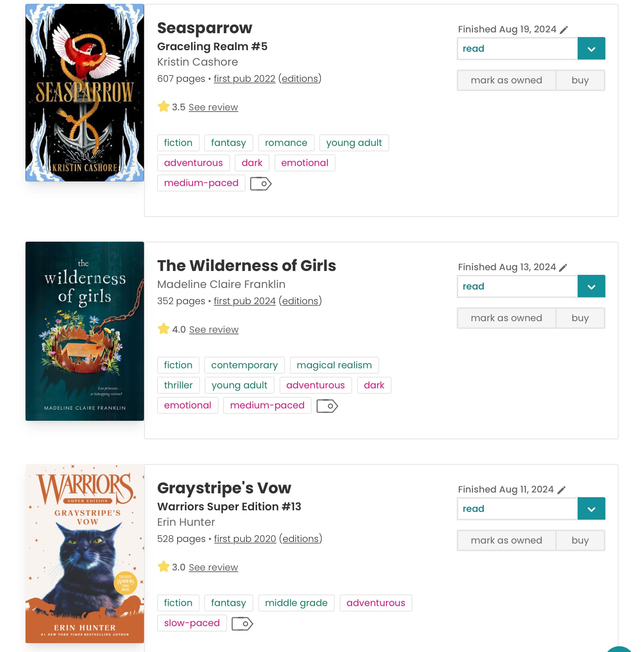Open tag icon under Wilderness of Girls tags
The width and height of the screenshot is (644, 652).
(x=327, y=406)
